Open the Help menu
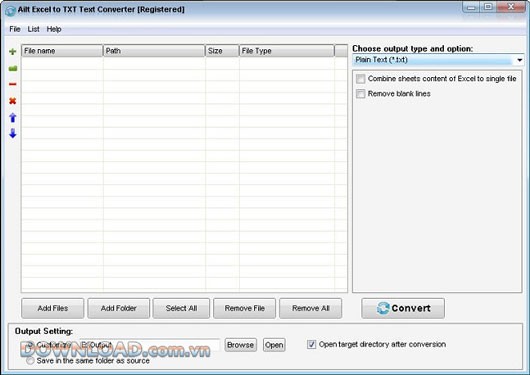 point(54,29)
